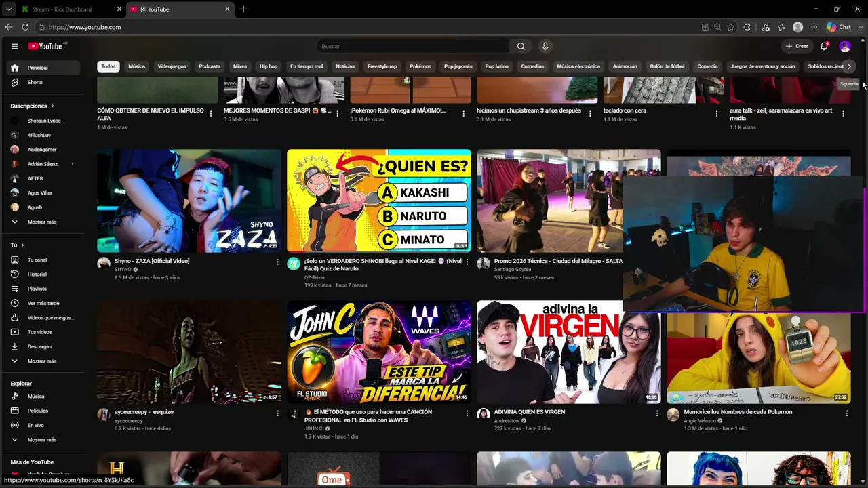Screen dimensions: 868x488
Task: Open options for Memorice los Nombres video
Action: [x=847, y=413]
